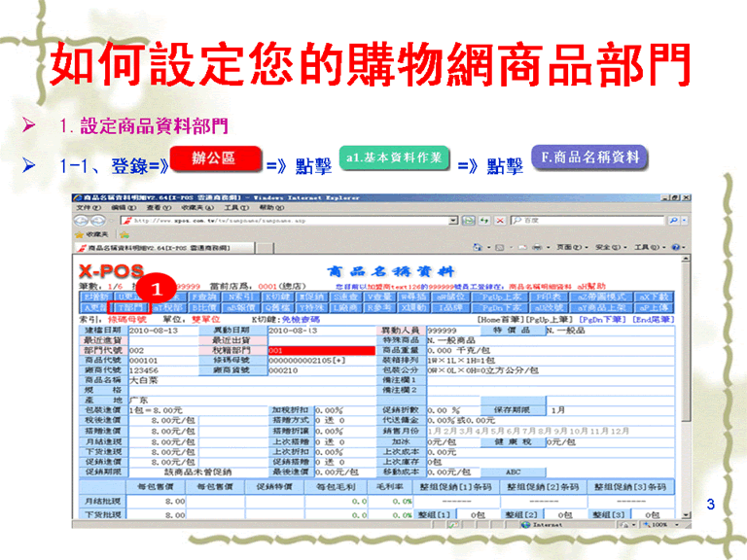The width and height of the screenshot is (747, 560).
Task: Click the T部門 button
Action: 129,307
